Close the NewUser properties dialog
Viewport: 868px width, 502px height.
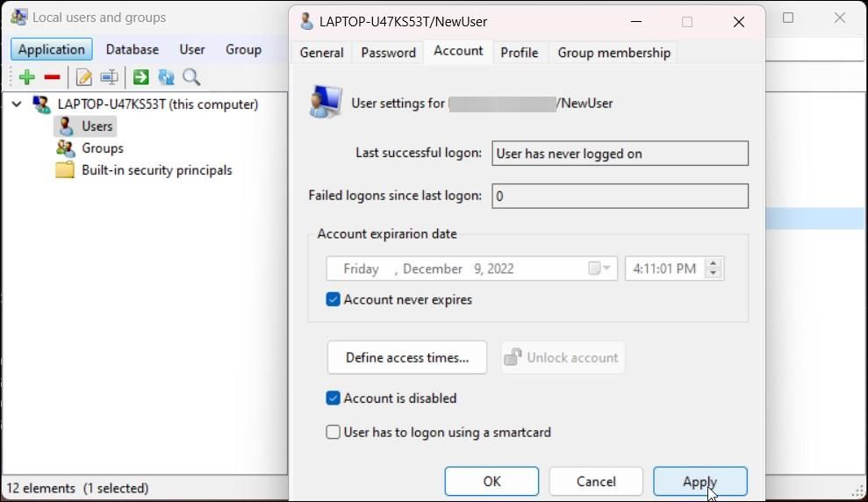click(738, 22)
